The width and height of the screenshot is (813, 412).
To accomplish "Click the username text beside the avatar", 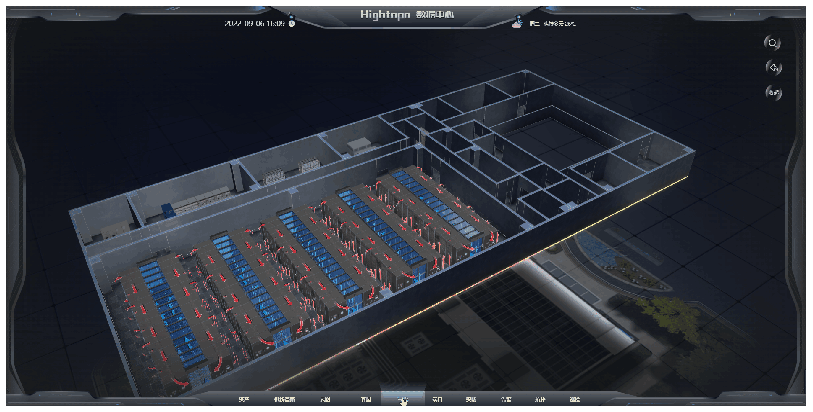I will (x=549, y=22).
